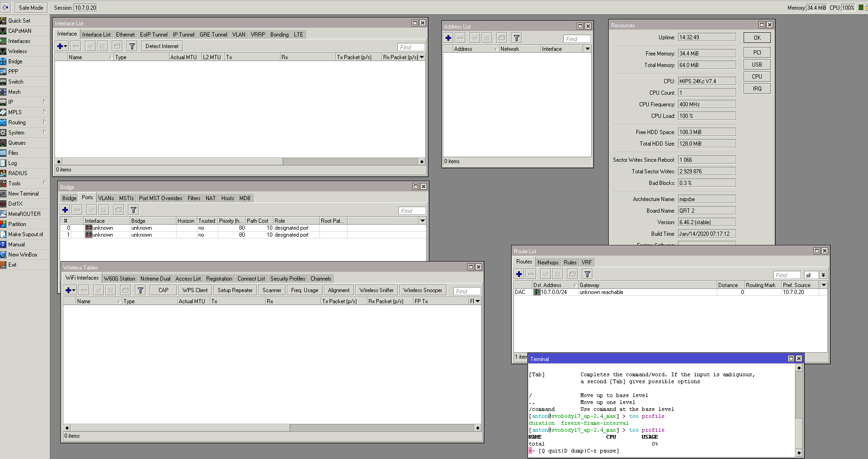The image size is (868, 459).
Task: Click the filter funnel icon in Bridge window
Action: click(x=133, y=210)
